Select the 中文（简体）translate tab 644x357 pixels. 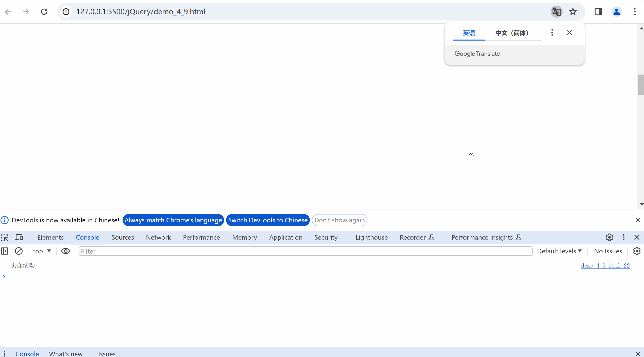pos(512,33)
